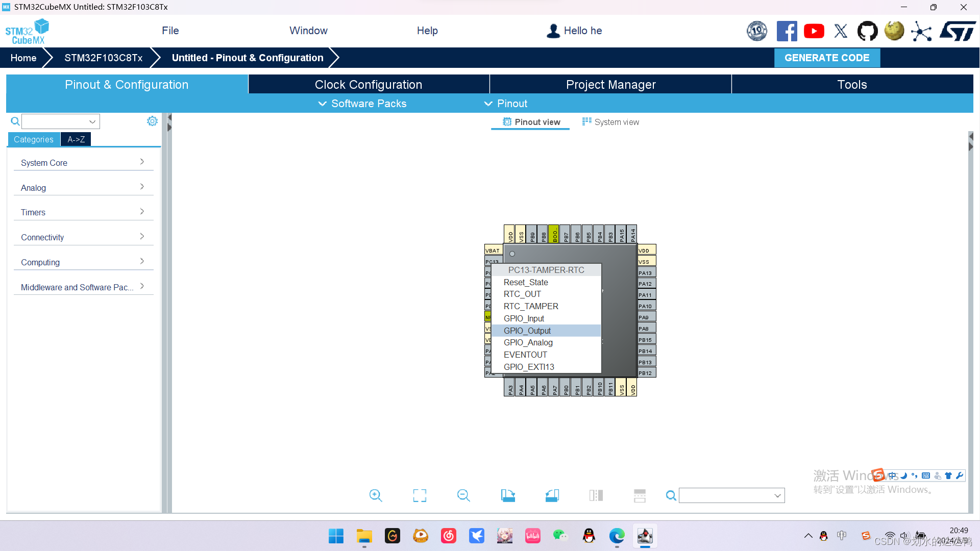Viewport: 980px width, 551px height.
Task: Expand the Analog category
Action: 83,188
